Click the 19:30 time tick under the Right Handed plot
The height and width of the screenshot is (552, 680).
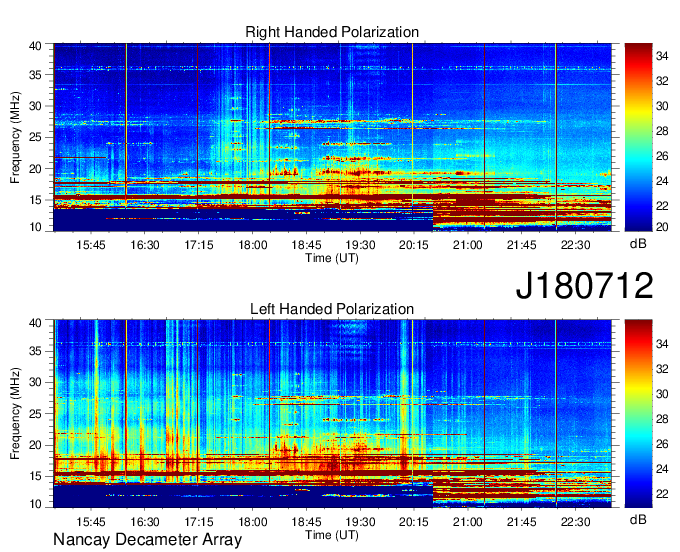(360, 245)
